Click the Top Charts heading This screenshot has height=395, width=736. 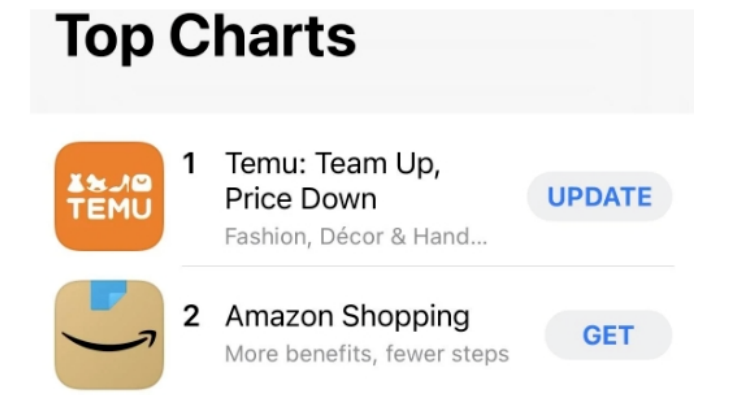pyautogui.click(x=206, y=36)
